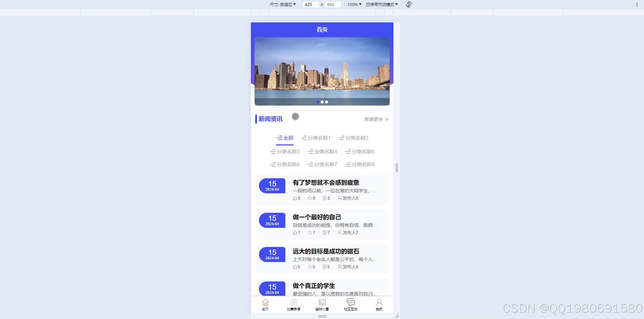Click the right edge viewport resize handle
Image resolution: width=644 pixels, height=319 pixels.
click(x=397, y=168)
